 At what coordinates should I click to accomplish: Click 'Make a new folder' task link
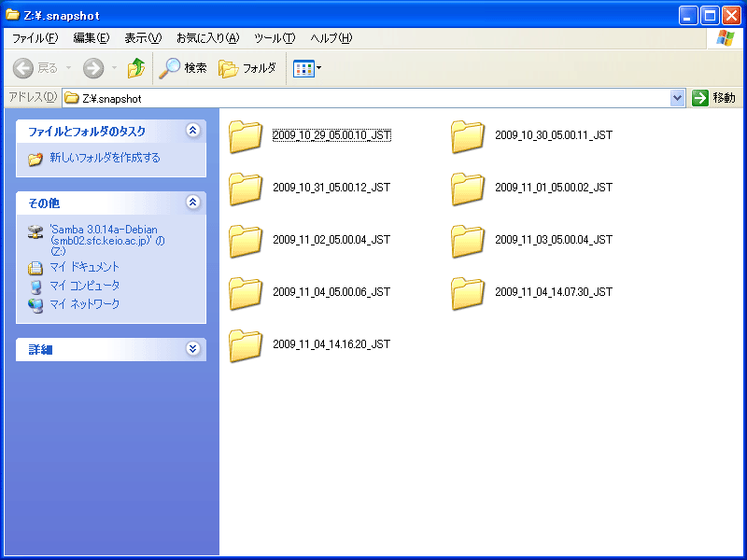point(104,159)
